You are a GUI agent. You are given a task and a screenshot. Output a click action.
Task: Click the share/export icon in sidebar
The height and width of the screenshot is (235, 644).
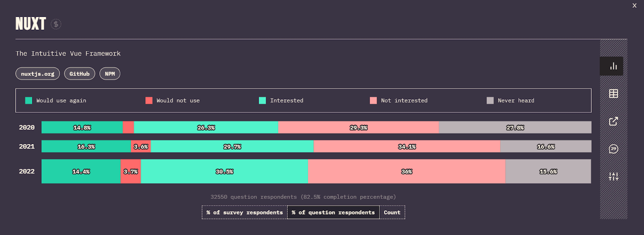pyautogui.click(x=613, y=121)
